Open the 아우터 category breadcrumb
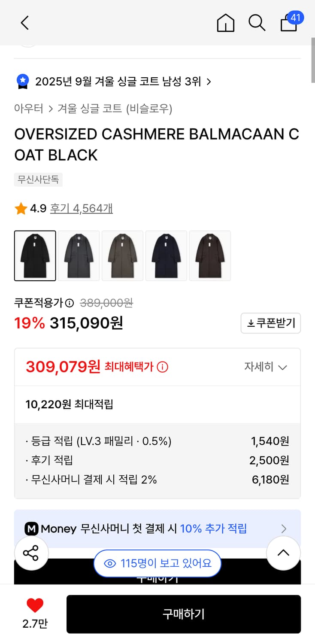Image resolution: width=315 pixels, height=644 pixels. (x=29, y=109)
